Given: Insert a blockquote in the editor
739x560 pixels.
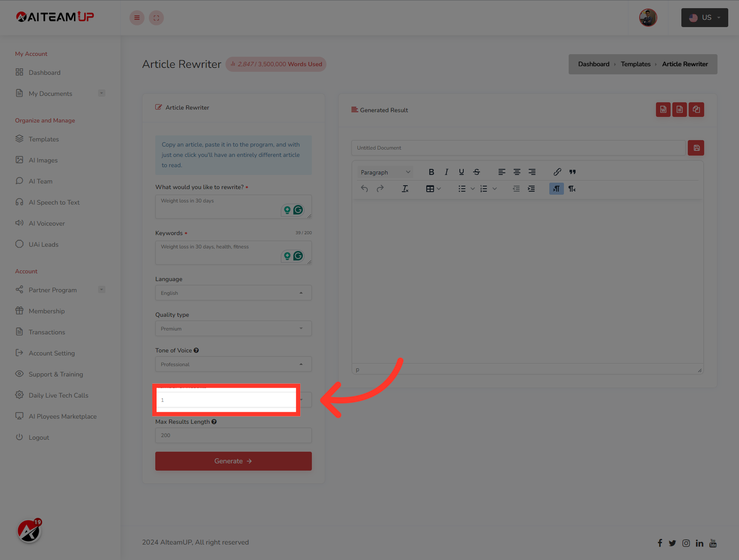Looking at the screenshot, I should tap(573, 172).
